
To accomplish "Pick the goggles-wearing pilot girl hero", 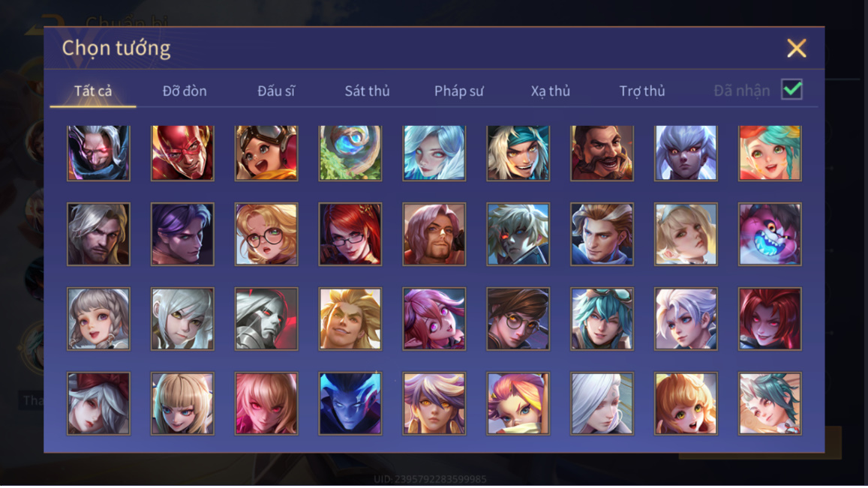I will [x=266, y=153].
